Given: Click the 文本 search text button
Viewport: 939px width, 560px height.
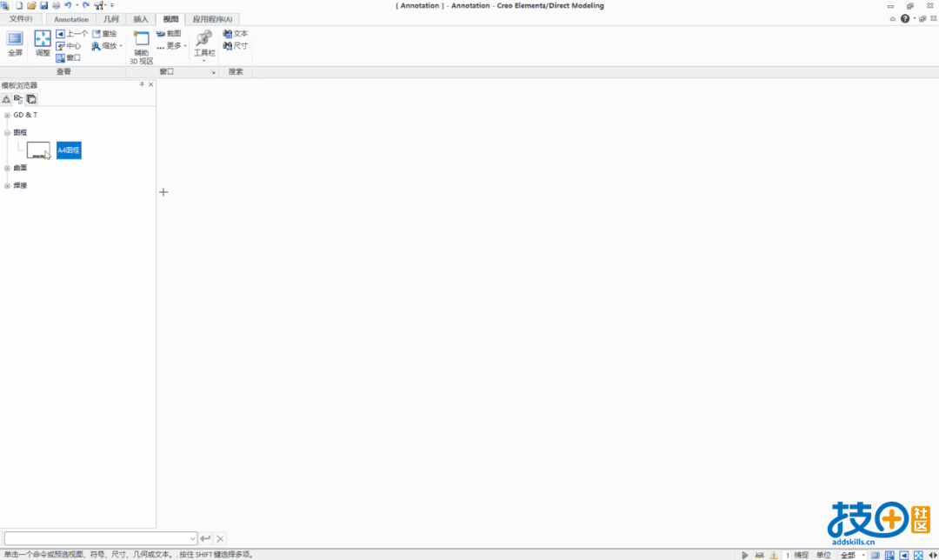Looking at the screenshot, I should pyautogui.click(x=236, y=34).
